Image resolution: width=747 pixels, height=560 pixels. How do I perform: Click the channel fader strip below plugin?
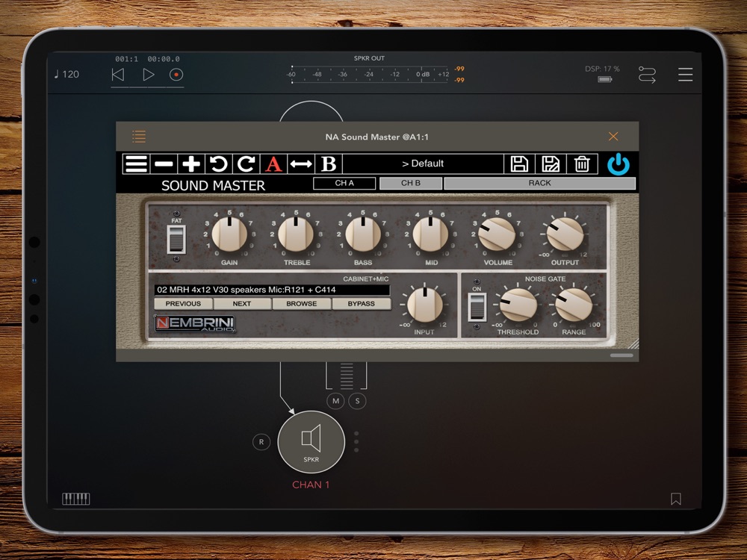coord(347,376)
